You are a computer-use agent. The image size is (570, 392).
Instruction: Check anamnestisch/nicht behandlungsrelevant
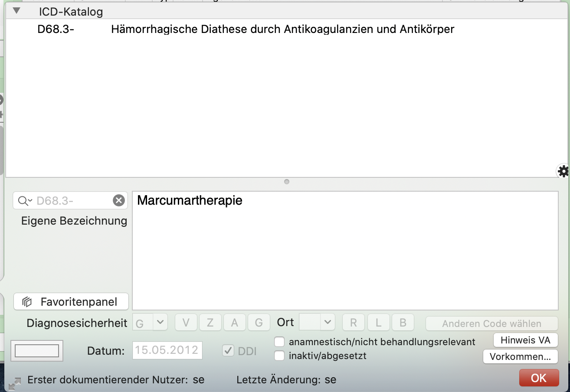279,342
